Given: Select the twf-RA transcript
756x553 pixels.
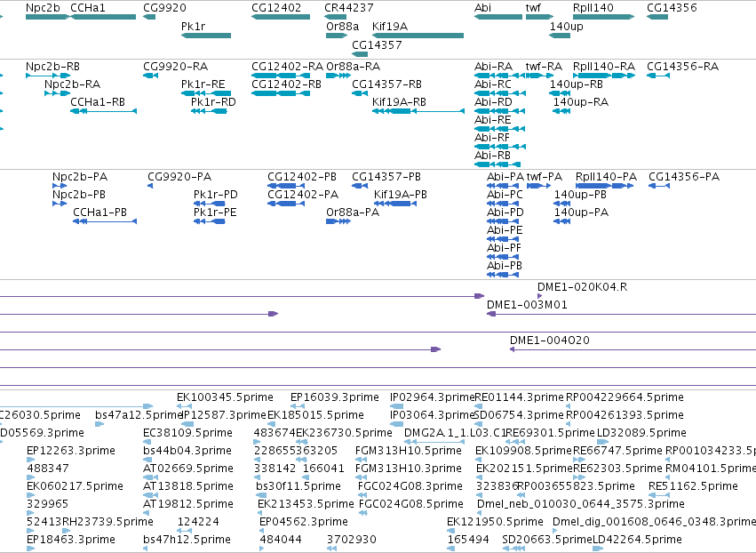Looking at the screenshot, I should click(x=539, y=76).
